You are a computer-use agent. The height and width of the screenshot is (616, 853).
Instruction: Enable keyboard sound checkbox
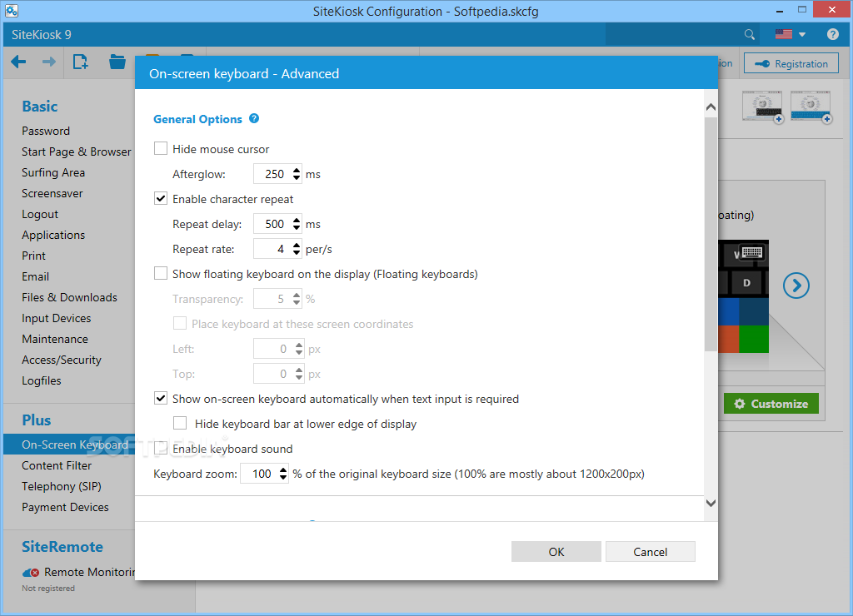[161, 449]
